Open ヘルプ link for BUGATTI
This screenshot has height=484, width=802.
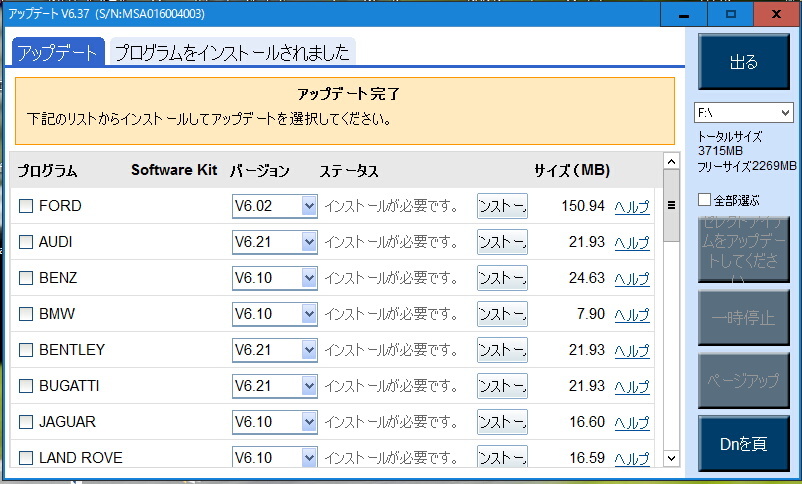(x=632, y=386)
